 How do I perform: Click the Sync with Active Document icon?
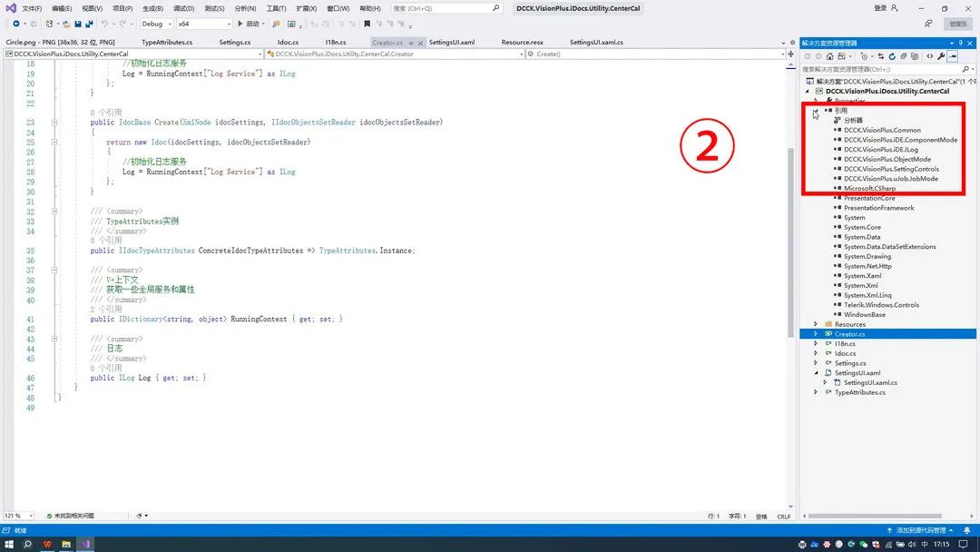pyautogui.click(x=880, y=56)
